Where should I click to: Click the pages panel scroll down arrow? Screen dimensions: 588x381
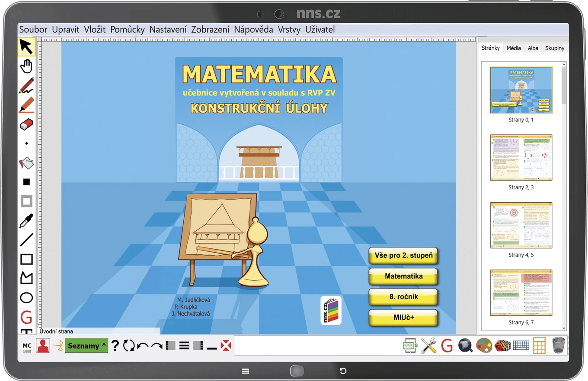[x=564, y=328]
